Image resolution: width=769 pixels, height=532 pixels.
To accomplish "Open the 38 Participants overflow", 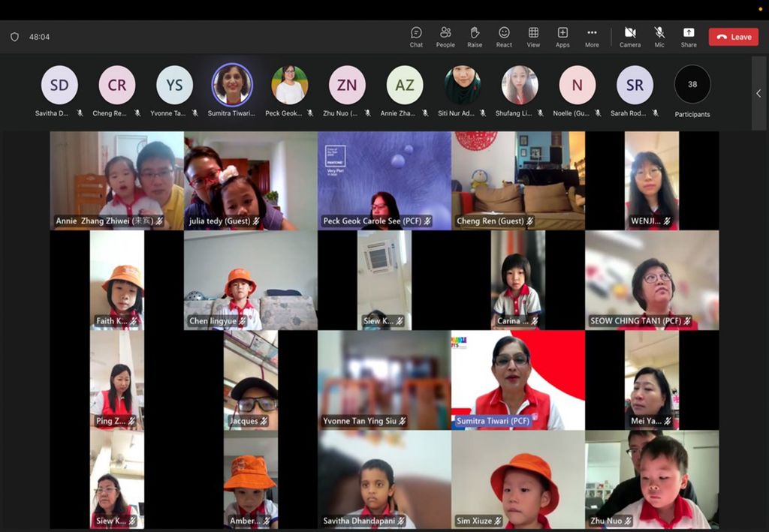I will (x=692, y=84).
